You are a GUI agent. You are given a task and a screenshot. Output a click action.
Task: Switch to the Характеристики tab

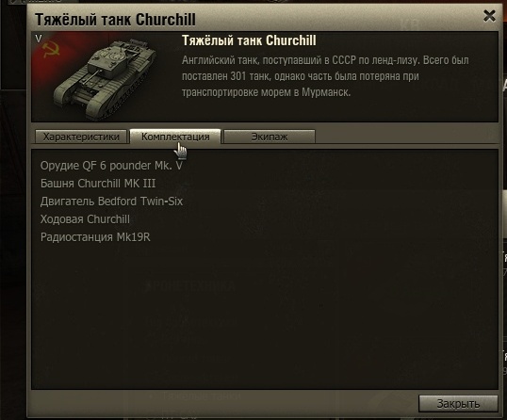click(81, 137)
